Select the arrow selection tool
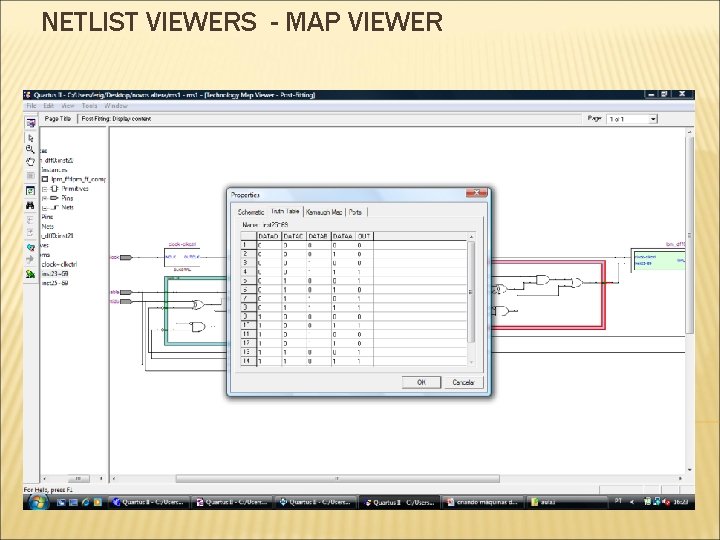The image size is (720, 540). 31,138
